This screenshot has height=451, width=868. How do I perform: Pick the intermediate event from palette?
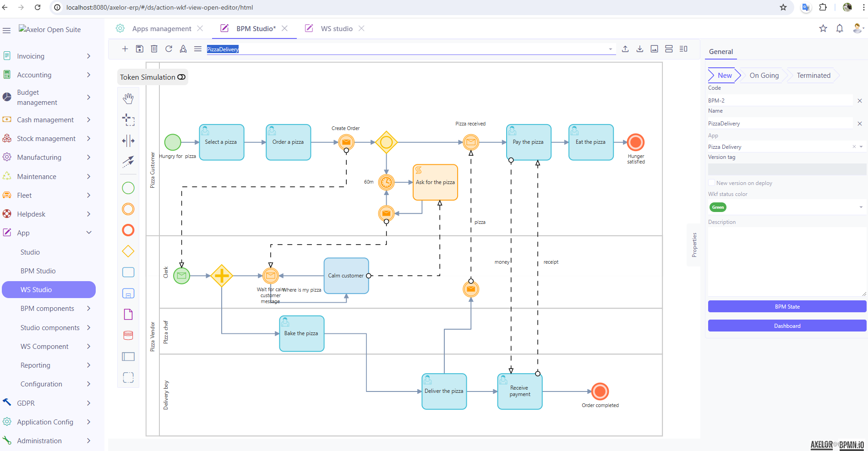coord(128,209)
